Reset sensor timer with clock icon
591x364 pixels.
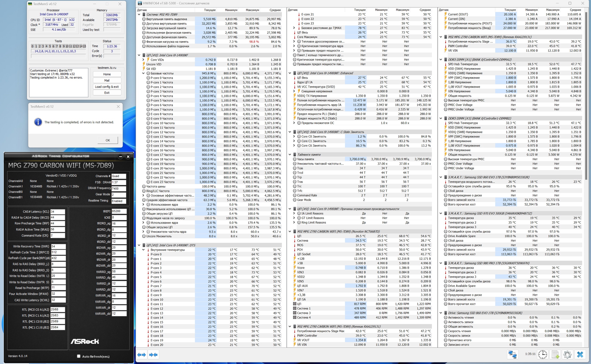coord(543,354)
